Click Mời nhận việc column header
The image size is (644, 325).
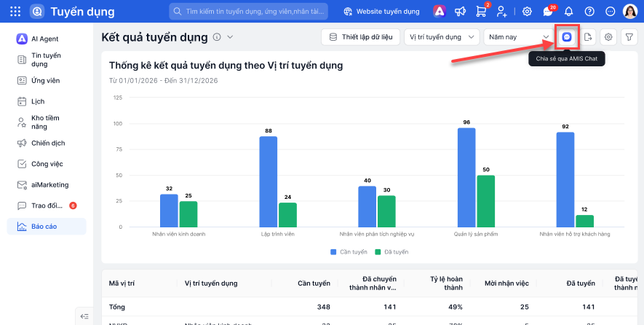[x=506, y=283]
